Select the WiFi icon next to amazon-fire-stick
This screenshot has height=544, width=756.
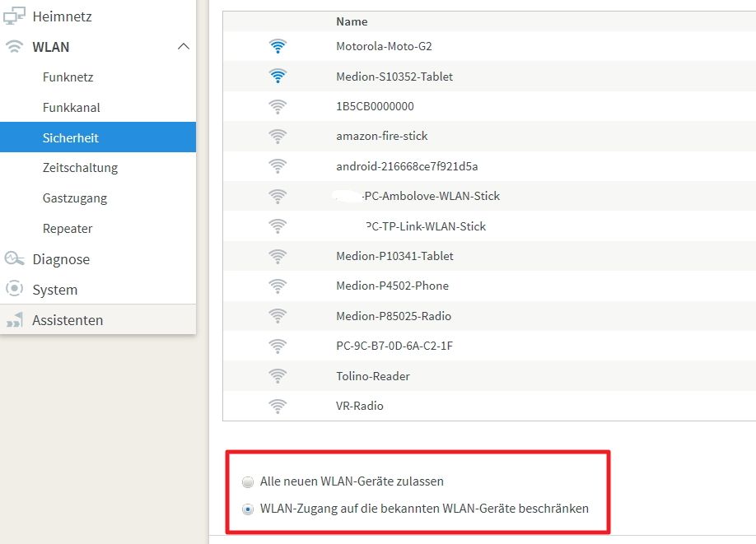278,136
